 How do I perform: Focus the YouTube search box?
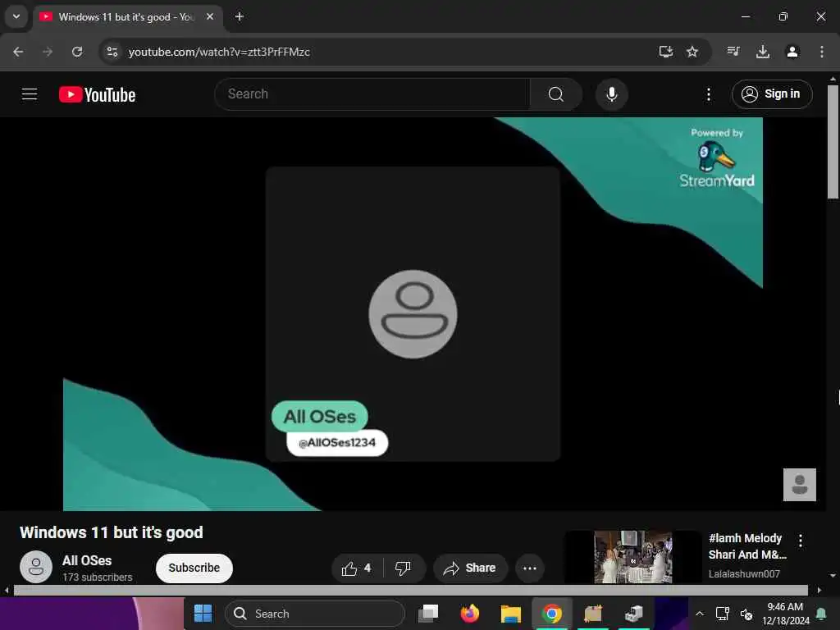pos(372,94)
